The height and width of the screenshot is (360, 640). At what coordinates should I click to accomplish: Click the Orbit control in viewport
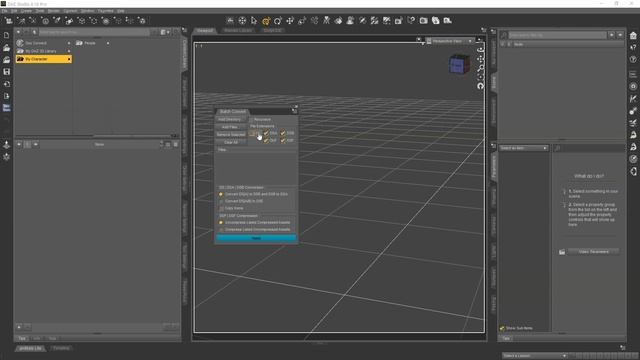point(481,49)
